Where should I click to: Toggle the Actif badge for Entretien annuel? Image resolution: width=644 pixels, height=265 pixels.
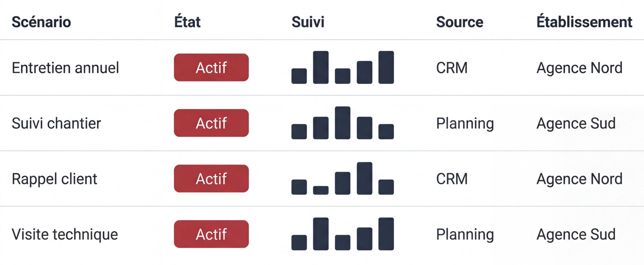point(211,67)
